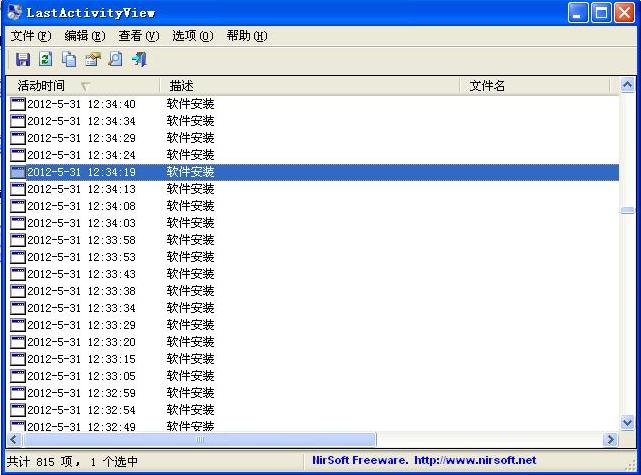This screenshot has height=475, width=641.
Task: Select the row timed 12:33:15
Action: (314, 359)
